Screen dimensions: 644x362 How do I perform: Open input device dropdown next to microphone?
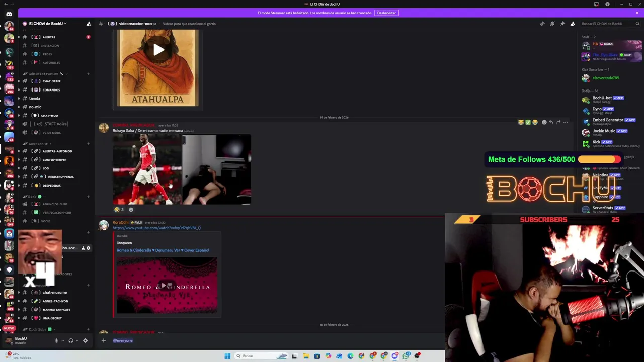(x=62, y=340)
